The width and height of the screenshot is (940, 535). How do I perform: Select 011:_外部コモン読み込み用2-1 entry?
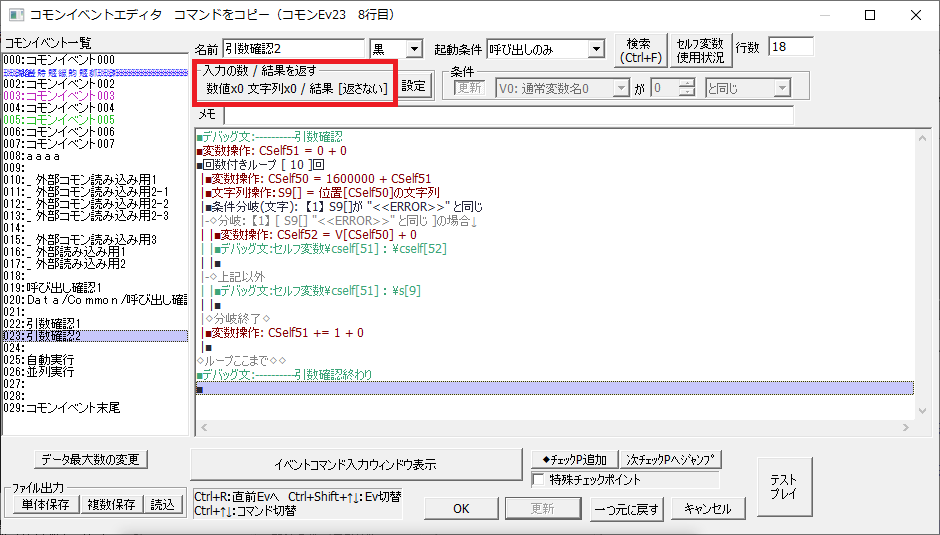[x=95, y=192]
